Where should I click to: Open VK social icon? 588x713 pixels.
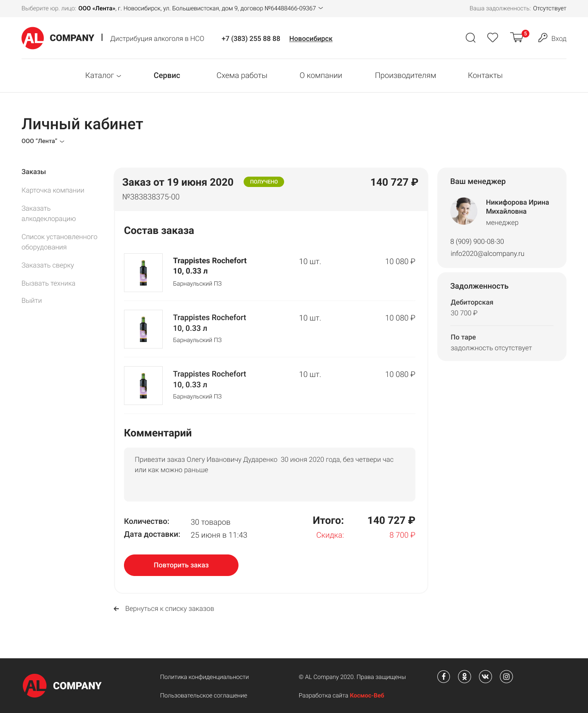486,677
